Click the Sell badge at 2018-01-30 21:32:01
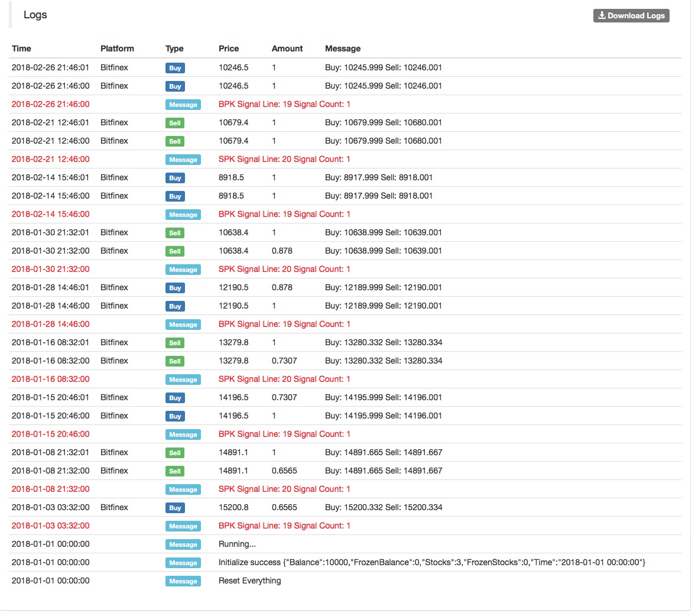 click(175, 233)
